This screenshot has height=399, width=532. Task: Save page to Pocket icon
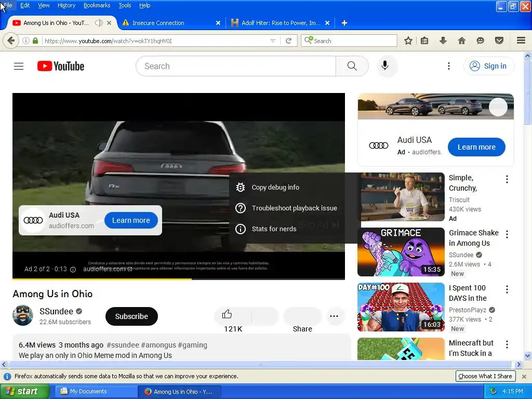[499, 41]
